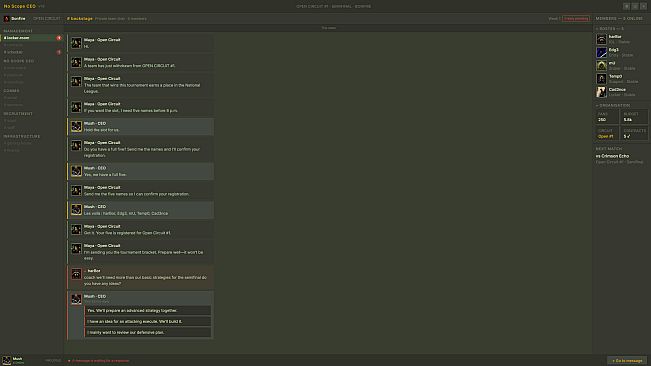Viewport: 651px width, 366px height.
Task: Click mJ's avatar in the roster
Action: [601, 66]
